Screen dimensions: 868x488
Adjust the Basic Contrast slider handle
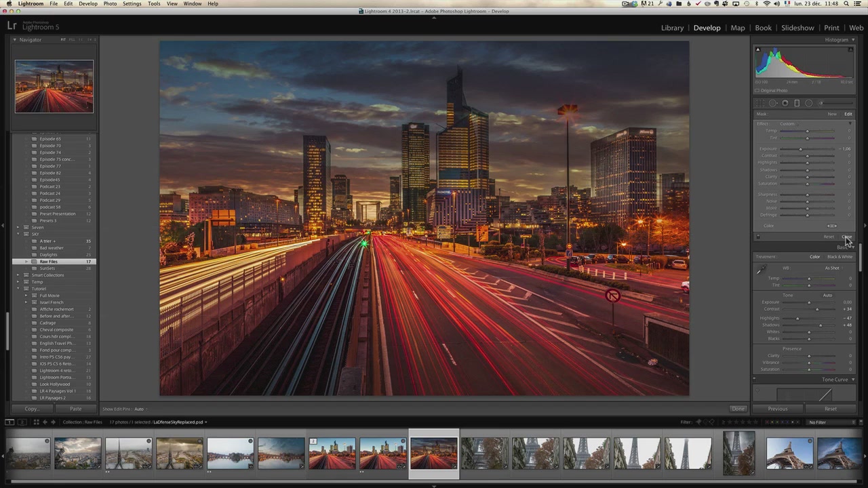(817, 309)
